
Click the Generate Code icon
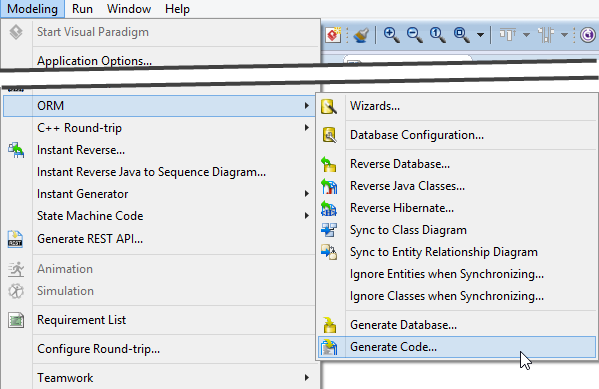[329, 347]
